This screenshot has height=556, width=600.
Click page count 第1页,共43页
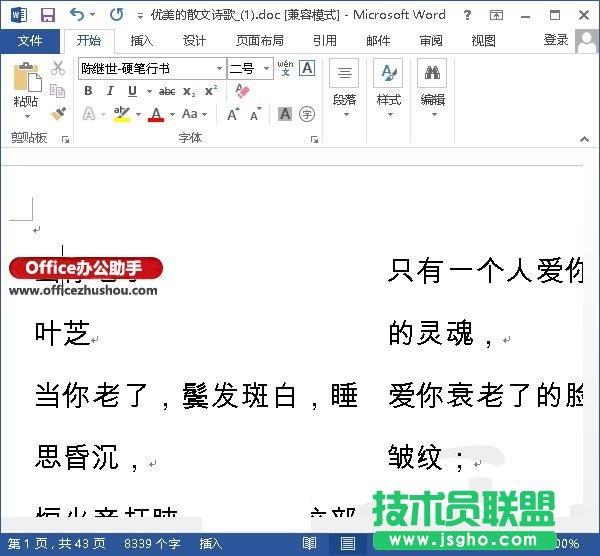(x=57, y=544)
